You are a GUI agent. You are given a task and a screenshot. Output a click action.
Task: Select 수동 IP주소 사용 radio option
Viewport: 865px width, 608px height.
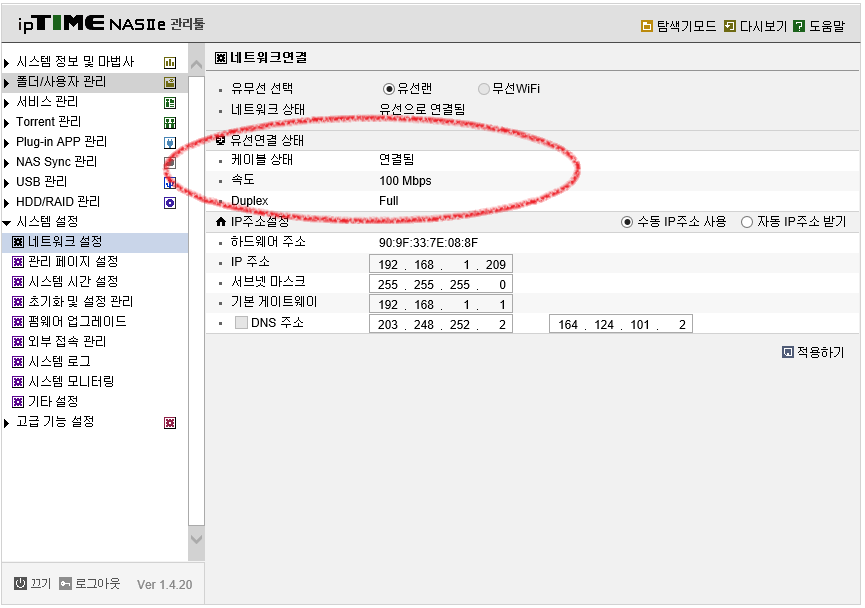[x=627, y=222]
